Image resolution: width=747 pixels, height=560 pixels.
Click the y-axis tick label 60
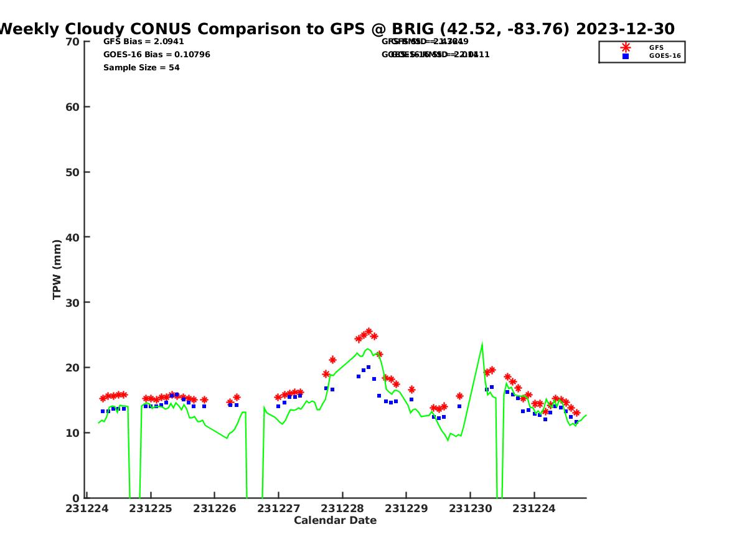(x=73, y=107)
